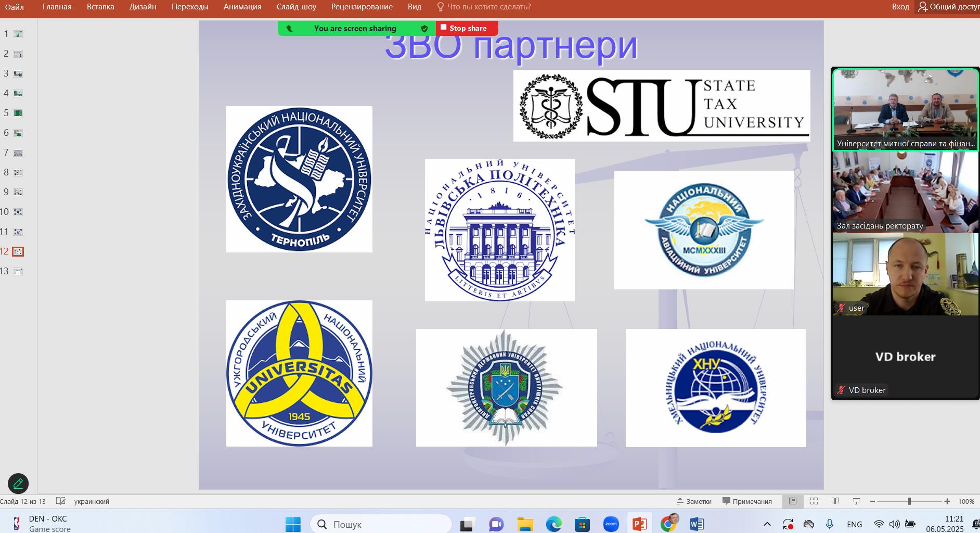Open Microsoft Edge from taskbar

[x=553, y=524]
